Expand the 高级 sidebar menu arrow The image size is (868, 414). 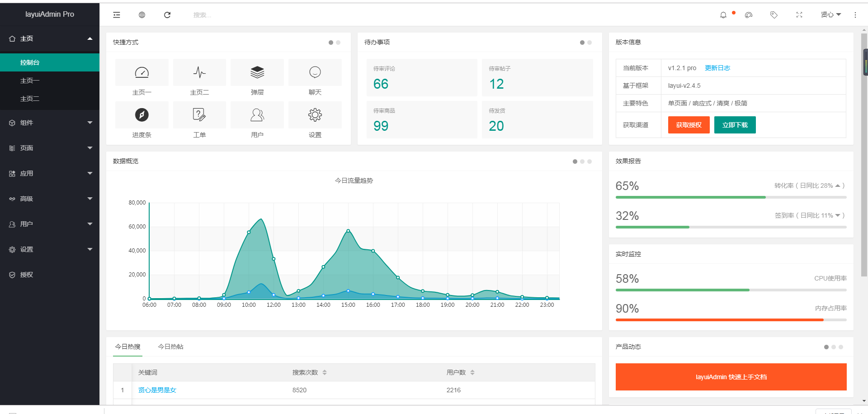(x=90, y=199)
